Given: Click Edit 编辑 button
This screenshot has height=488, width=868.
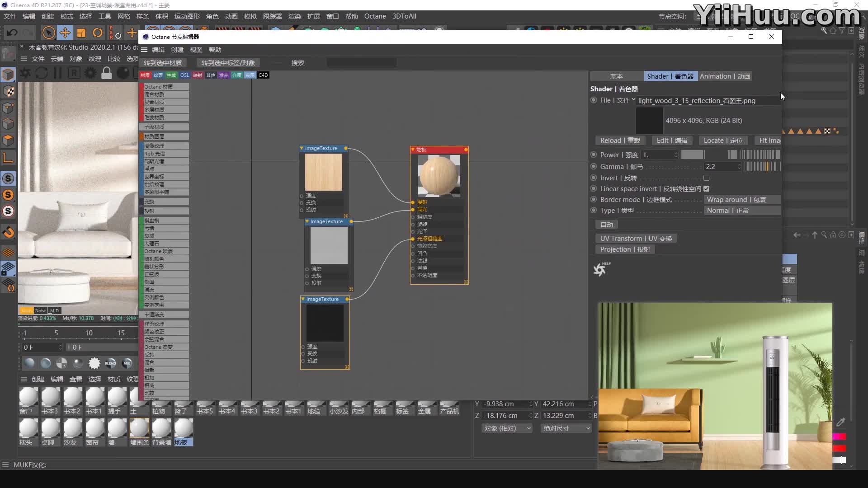Looking at the screenshot, I should [x=672, y=141].
